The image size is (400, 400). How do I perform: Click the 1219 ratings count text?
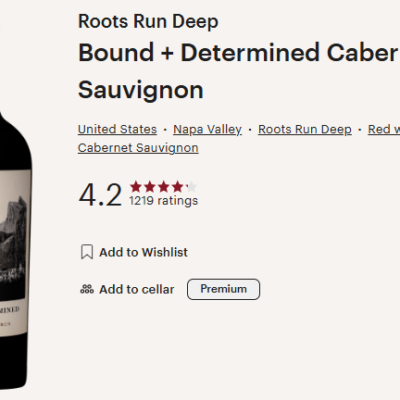164,201
